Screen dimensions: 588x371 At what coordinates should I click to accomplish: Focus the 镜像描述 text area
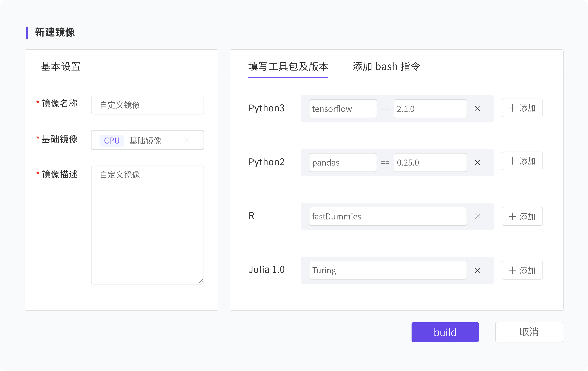click(x=148, y=225)
